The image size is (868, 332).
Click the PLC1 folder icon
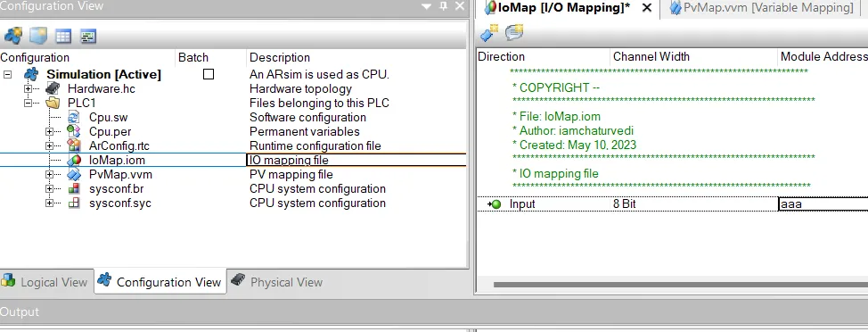53,104
